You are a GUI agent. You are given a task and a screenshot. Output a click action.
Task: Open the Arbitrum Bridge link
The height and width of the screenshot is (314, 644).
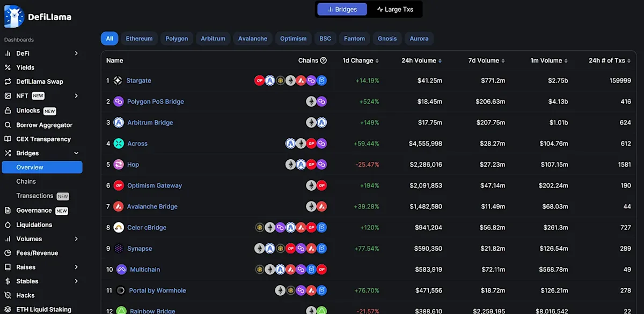pyautogui.click(x=150, y=122)
